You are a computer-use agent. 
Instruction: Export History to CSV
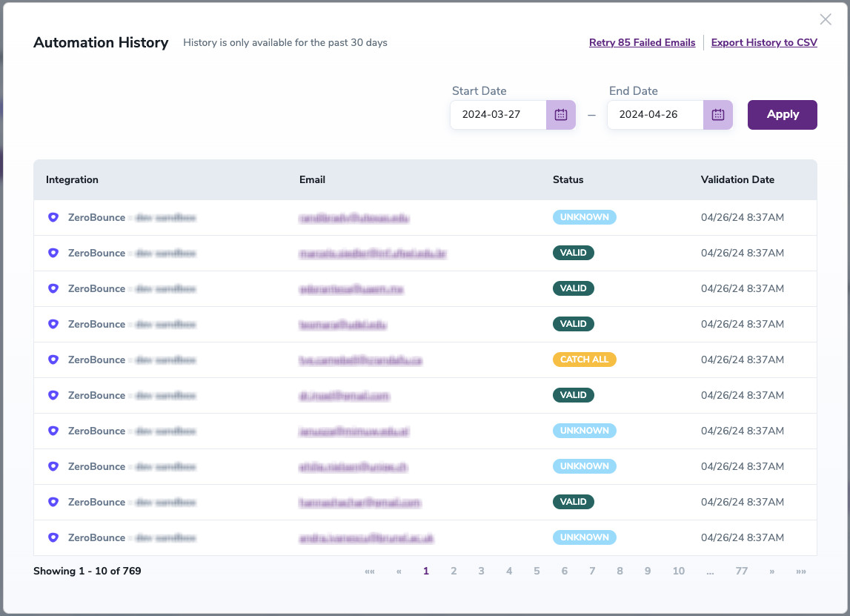click(764, 43)
